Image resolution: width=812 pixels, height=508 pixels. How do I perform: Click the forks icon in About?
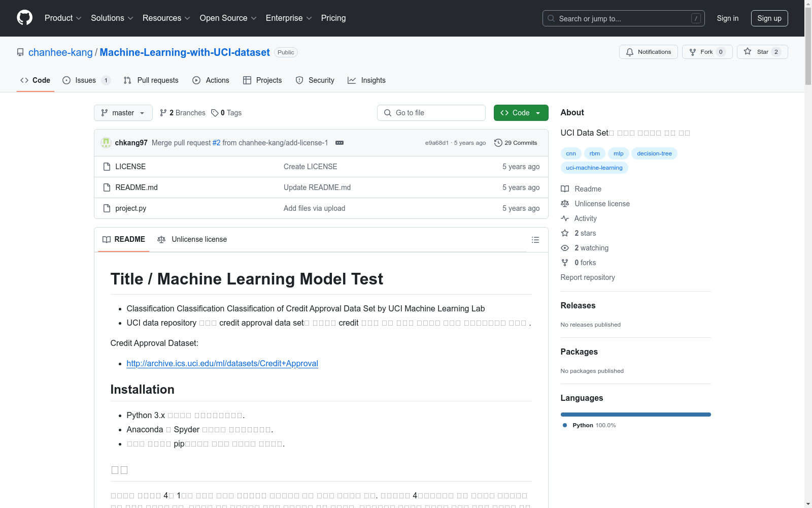565,263
